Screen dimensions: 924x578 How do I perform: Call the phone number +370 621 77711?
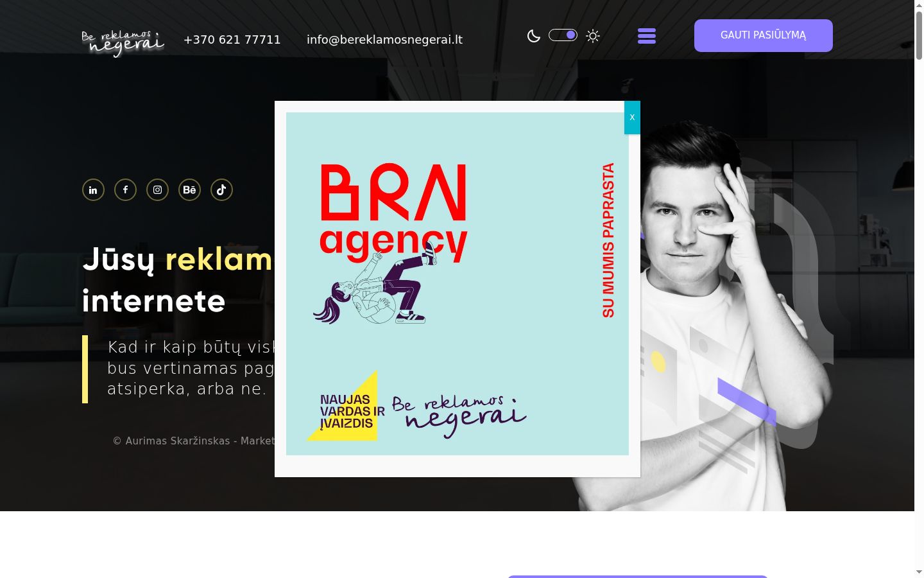point(232,40)
